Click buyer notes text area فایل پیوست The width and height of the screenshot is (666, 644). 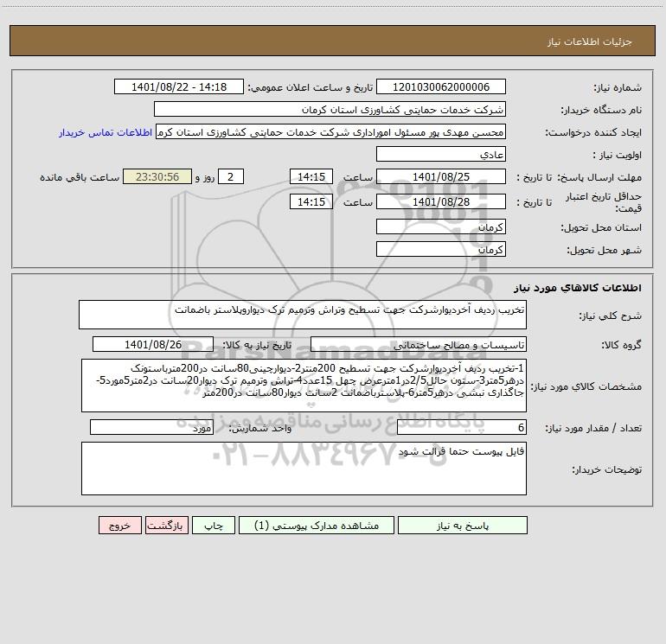[x=304, y=469]
